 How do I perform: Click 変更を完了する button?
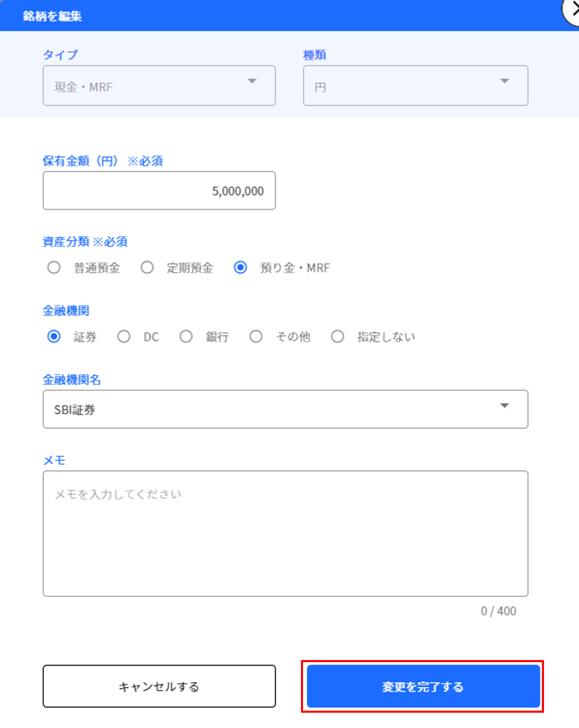[423, 687]
